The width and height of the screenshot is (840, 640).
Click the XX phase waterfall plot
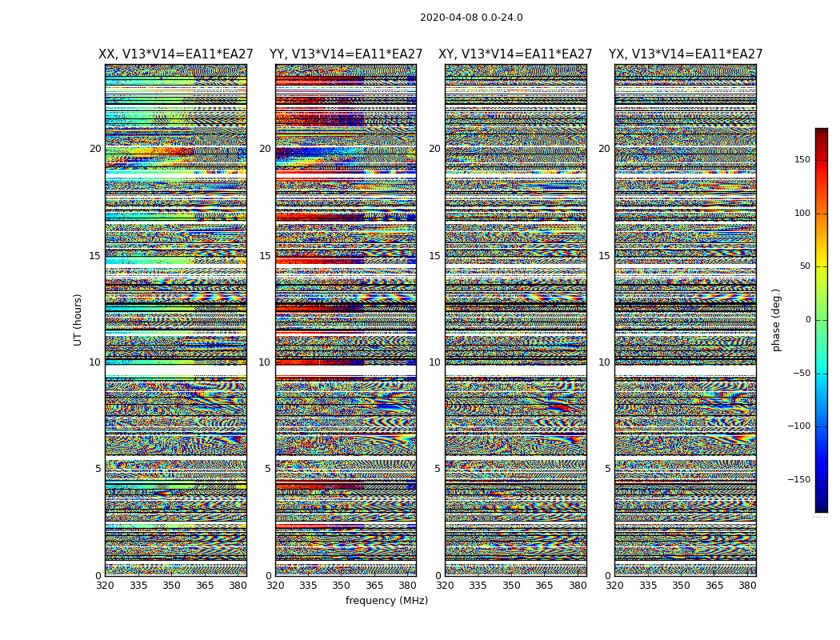[176, 320]
